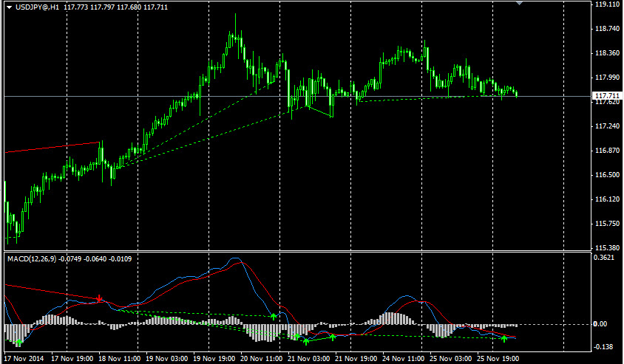Click the 18 Nov 11:00 time label
Screen dimensions: 624x364
pyautogui.click(x=119, y=358)
